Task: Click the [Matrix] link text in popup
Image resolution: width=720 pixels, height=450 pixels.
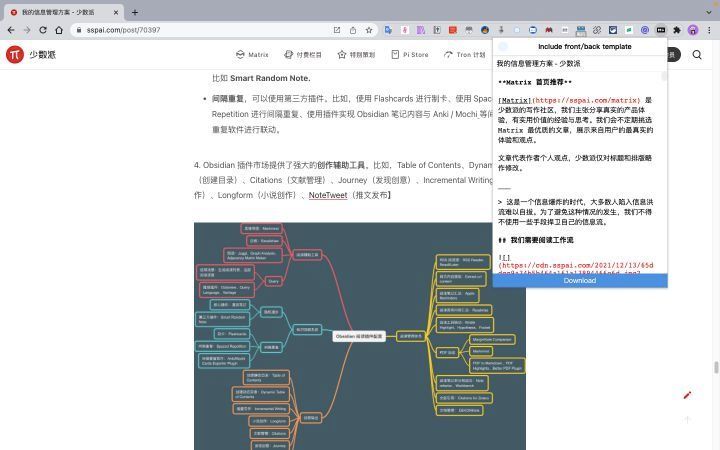Action: (x=514, y=100)
